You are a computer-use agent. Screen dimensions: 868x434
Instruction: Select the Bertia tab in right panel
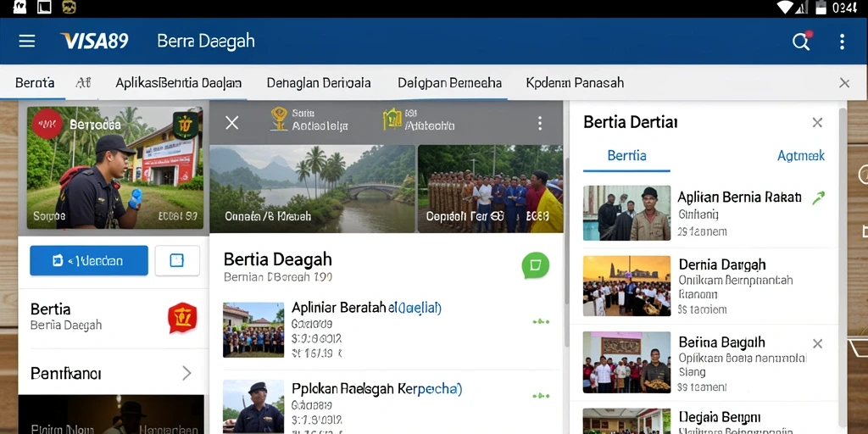(626, 156)
